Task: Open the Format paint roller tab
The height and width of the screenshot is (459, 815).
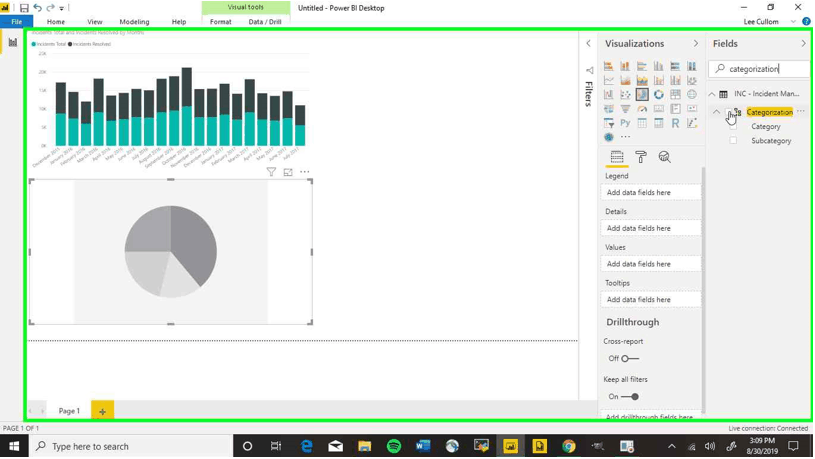Action: (x=641, y=157)
